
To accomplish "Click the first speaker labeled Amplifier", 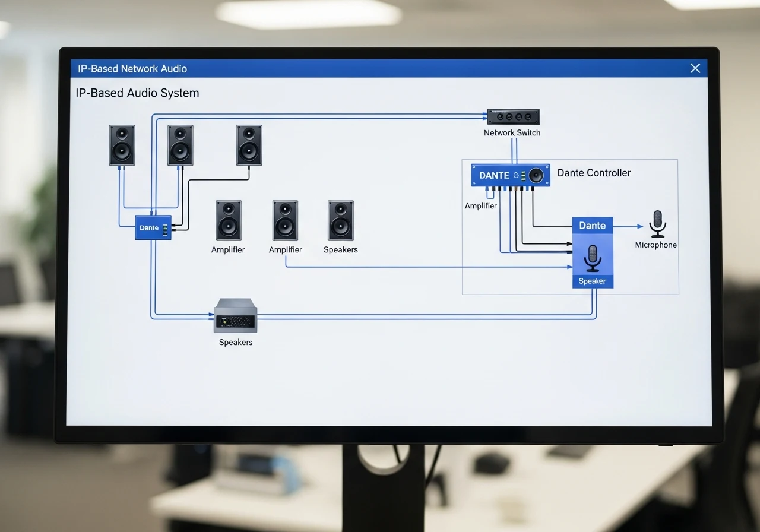I will [229, 220].
